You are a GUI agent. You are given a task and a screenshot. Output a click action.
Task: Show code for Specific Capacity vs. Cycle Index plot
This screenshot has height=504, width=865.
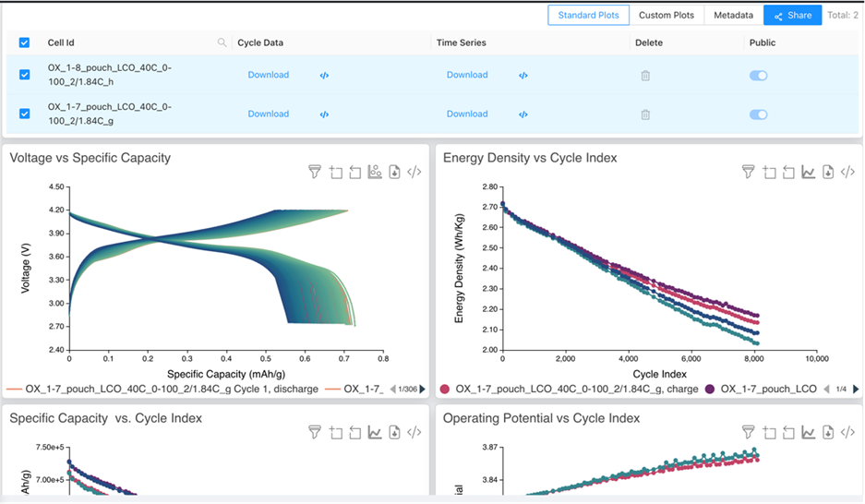pos(414,432)
